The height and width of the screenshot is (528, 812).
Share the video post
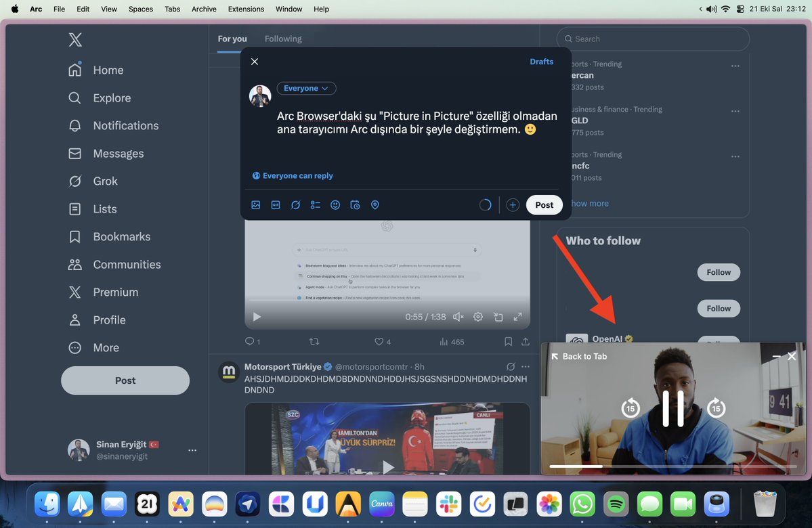[525, 342]
